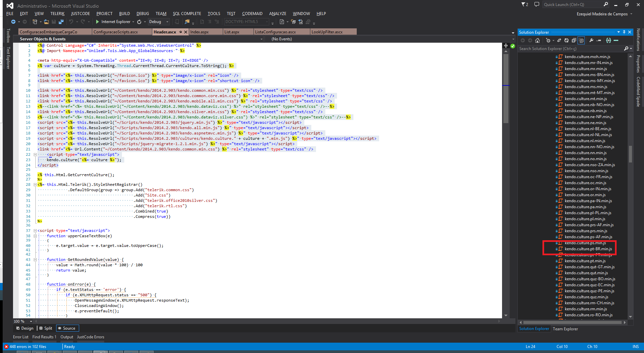Switch editor to Design view
Screen dimensions: 644x353
coord(25,328)
